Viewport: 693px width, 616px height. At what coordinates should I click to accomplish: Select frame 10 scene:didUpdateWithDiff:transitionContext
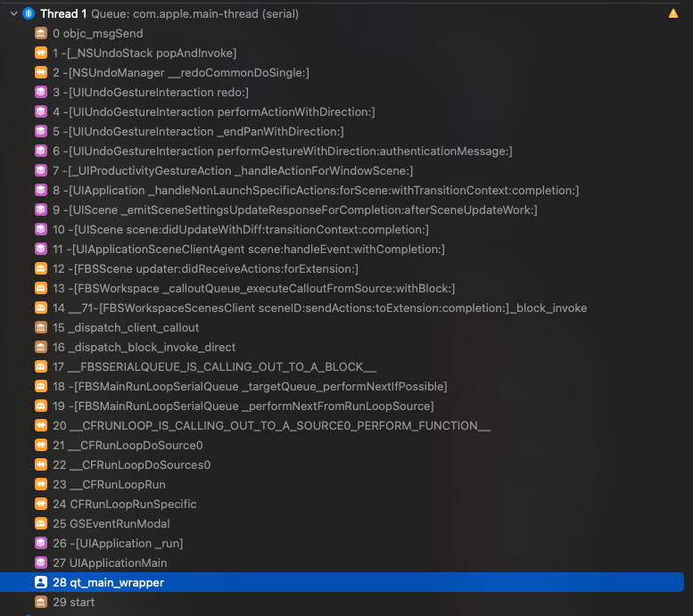point(241,229)
